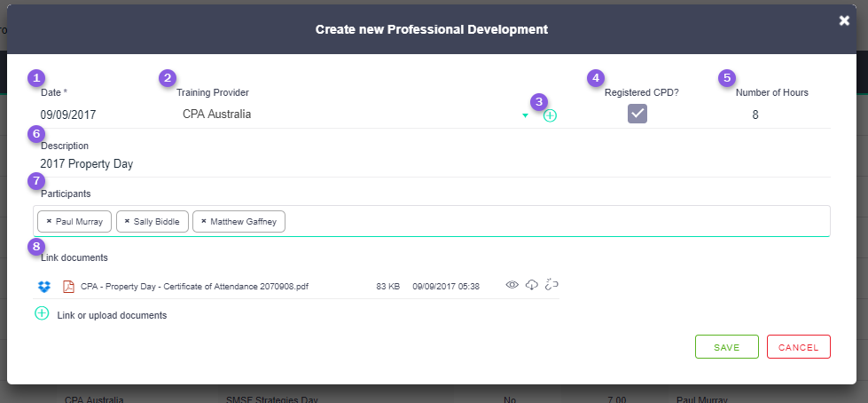Click the Cancel button

798,347
